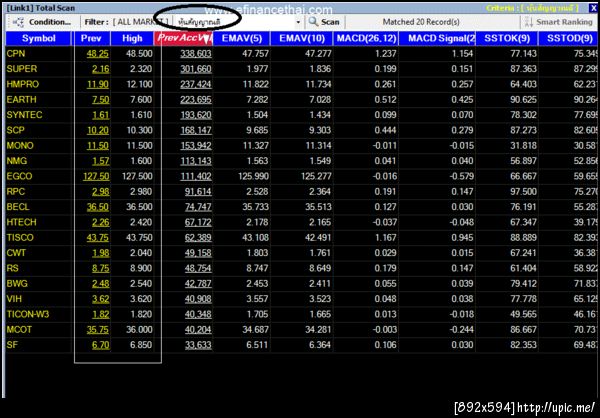Click CPN prev price 48.25

tap(98, 54)
